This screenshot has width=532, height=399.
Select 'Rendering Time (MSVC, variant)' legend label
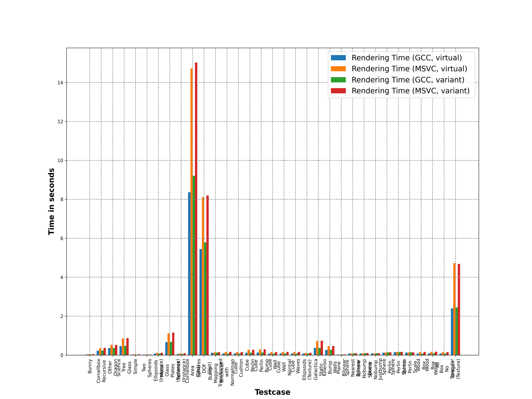[411, 91]
